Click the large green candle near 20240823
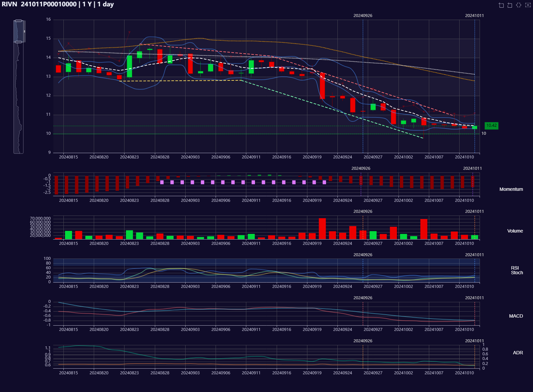The height and width of the screenshot is (392, 533). (129, 66)
